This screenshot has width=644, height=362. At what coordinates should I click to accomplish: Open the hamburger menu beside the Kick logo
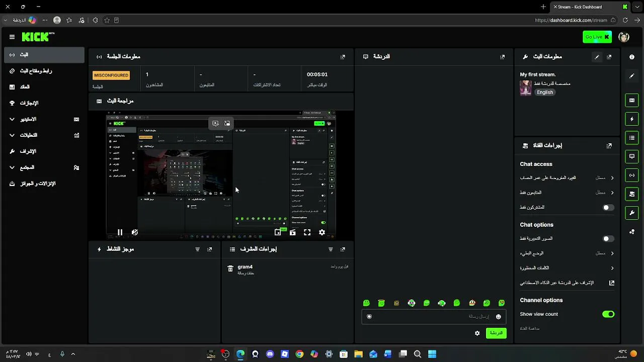(12, 37)
